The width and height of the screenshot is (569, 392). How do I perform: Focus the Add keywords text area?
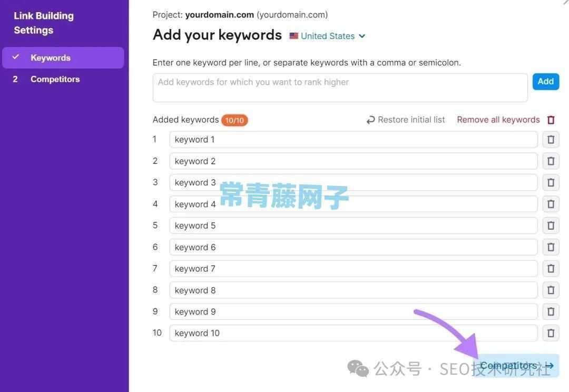[340, 87]
